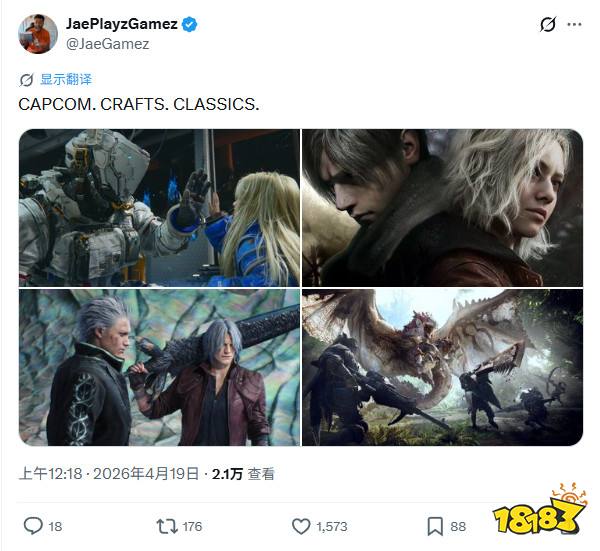Image resolution: width=600 pixels, height=551 pixels.
Task: Open JaePlayzGamez profile avatar
Action: 38,34
